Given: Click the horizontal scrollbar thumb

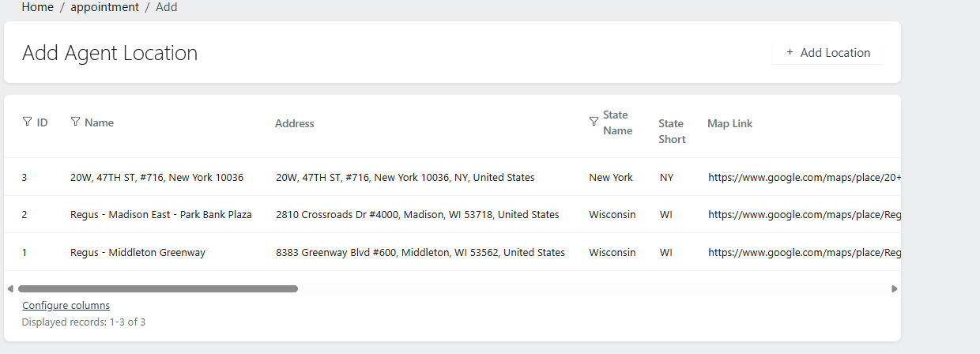Looking at the screenshot, I should click(158, 289).
